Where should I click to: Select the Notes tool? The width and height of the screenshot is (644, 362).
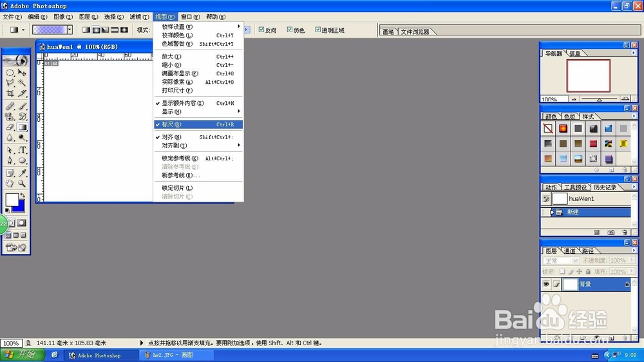10,173
